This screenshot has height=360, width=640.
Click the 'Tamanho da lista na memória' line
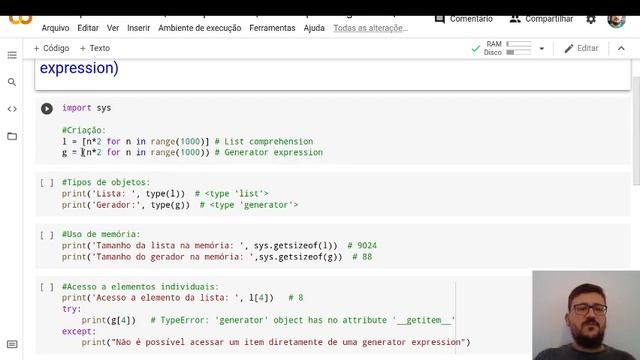[219, 246]
